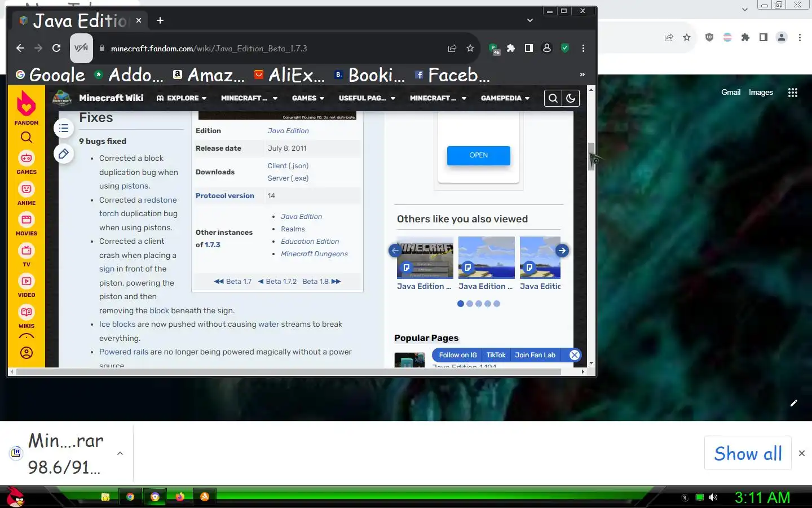The image size is (812, 508).
Task: Expand the EXPLORE dropdown menu
Action: tap(182, 98)
